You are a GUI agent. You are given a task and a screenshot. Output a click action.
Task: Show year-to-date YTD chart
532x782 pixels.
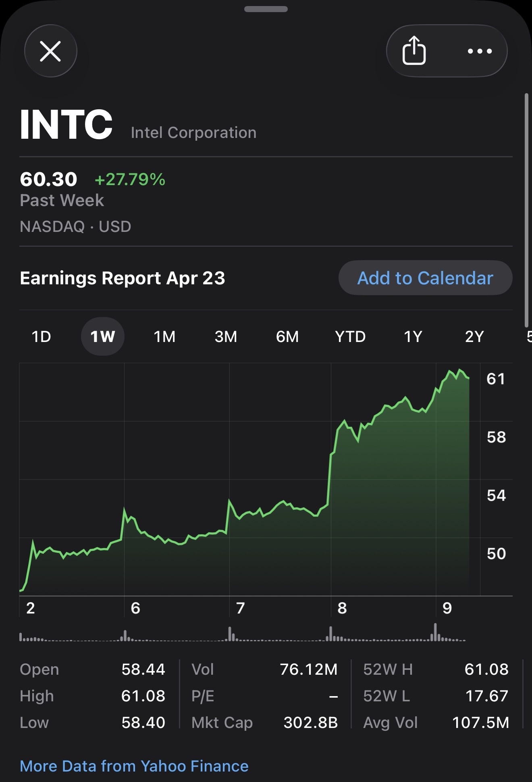point(350,336)
